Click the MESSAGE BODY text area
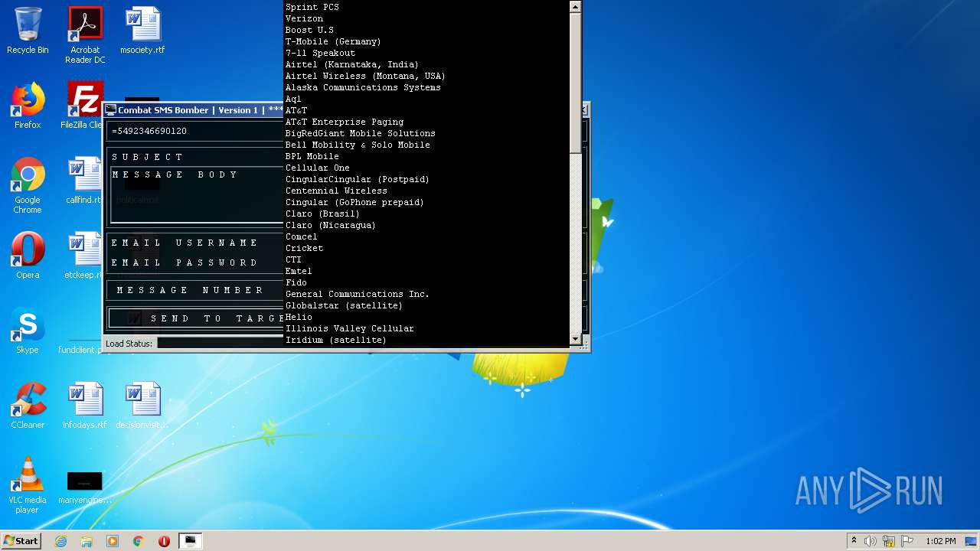The width and height of the screenshot is (980, 551). [198, 194]
